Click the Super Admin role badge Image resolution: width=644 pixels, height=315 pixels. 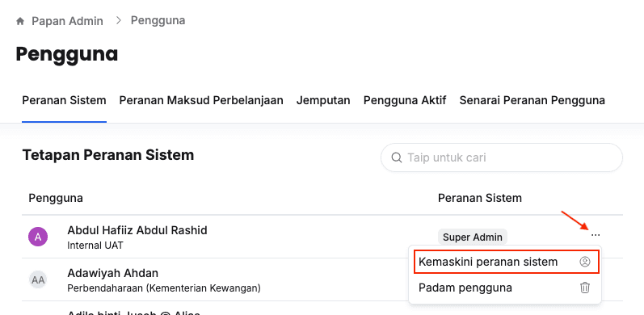tap(473, 237)
